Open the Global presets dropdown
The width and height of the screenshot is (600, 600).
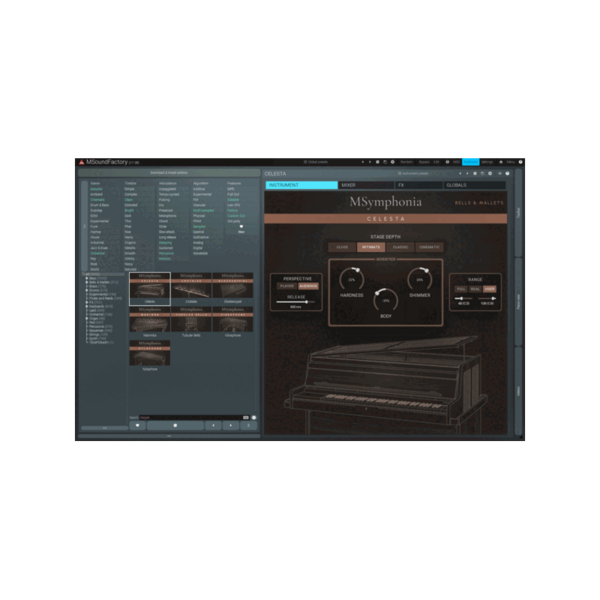pyautogui.click(x=316, y=162)
